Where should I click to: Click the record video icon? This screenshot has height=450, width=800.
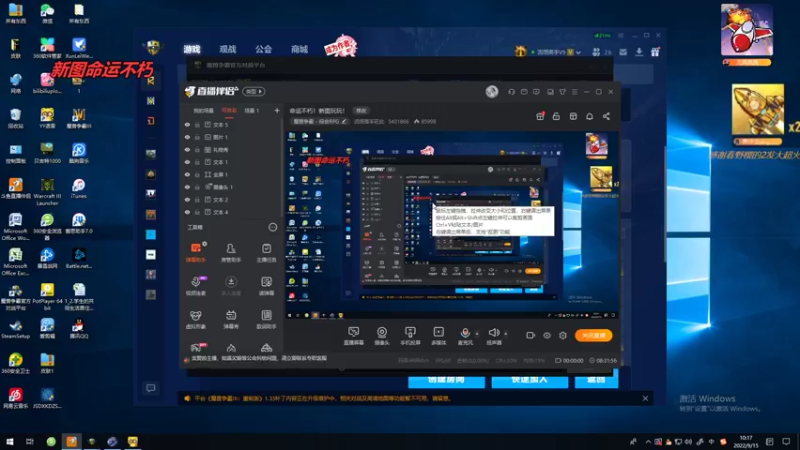point(531,335)
